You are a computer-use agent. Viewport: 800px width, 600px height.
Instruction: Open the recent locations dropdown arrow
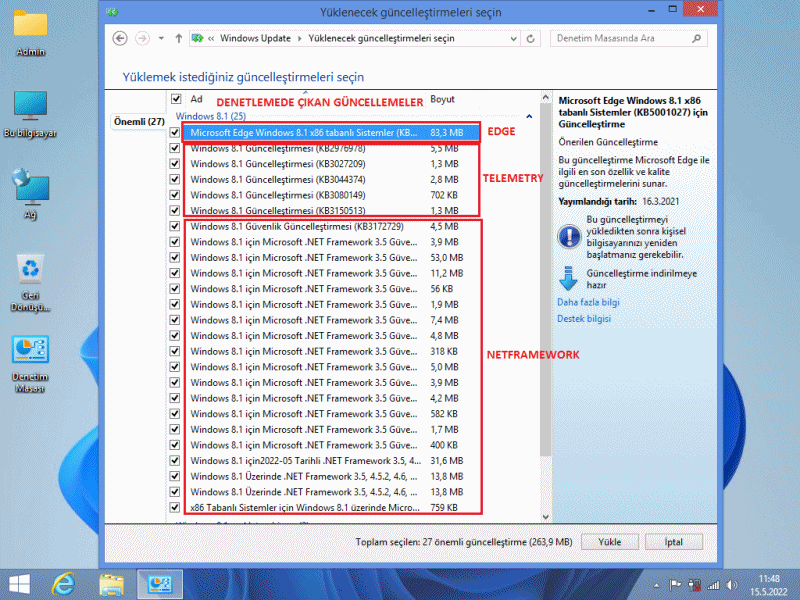pyautogui.click(x=161, y=38)
